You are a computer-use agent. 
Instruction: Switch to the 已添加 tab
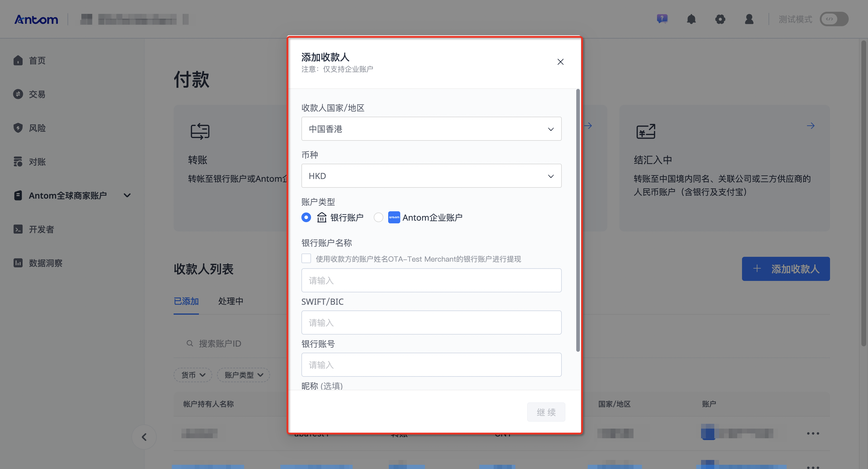[x=186, y=301]
